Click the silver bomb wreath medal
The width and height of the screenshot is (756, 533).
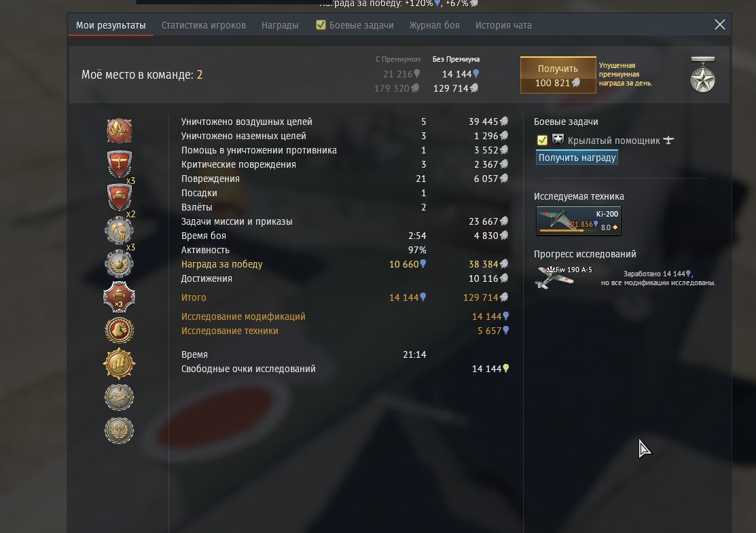pos(119,263)
